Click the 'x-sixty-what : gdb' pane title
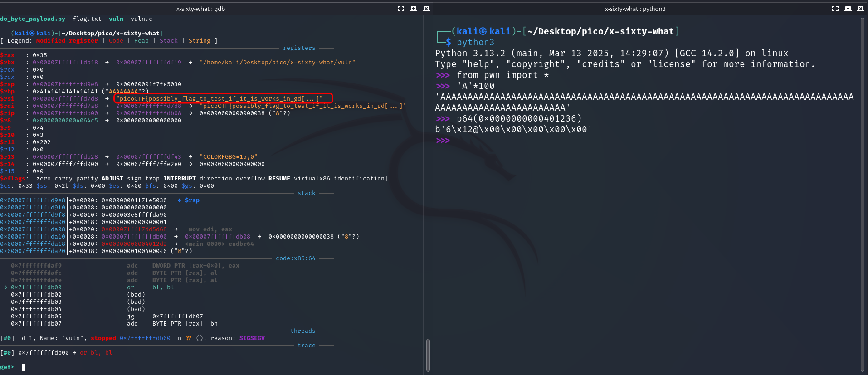 (x=200, y=9)
